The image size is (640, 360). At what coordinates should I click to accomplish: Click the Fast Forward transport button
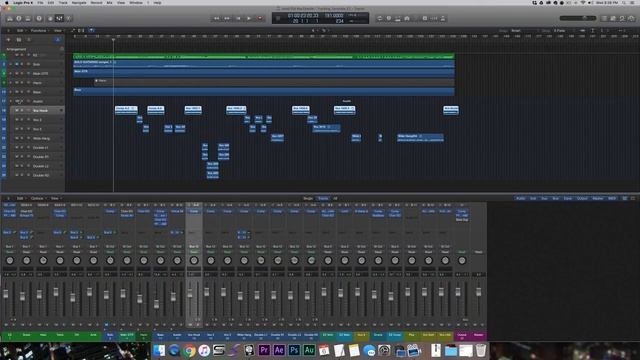point(227,18)
